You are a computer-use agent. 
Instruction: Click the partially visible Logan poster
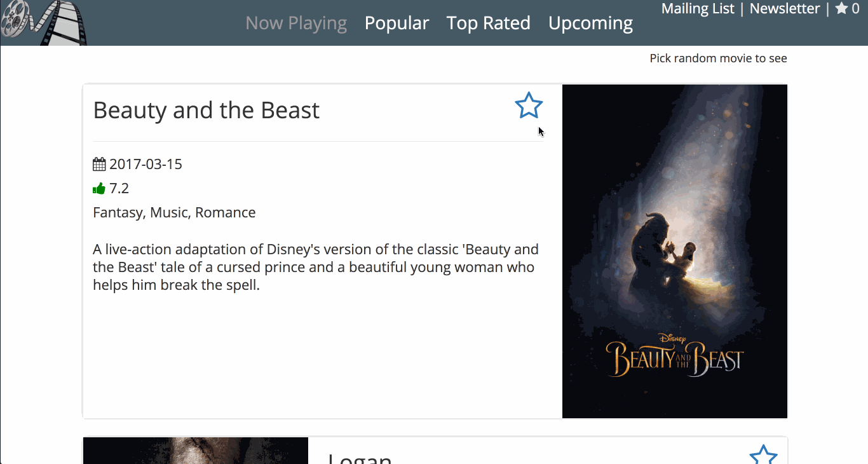pyautogui.click(x=196, y=451)
